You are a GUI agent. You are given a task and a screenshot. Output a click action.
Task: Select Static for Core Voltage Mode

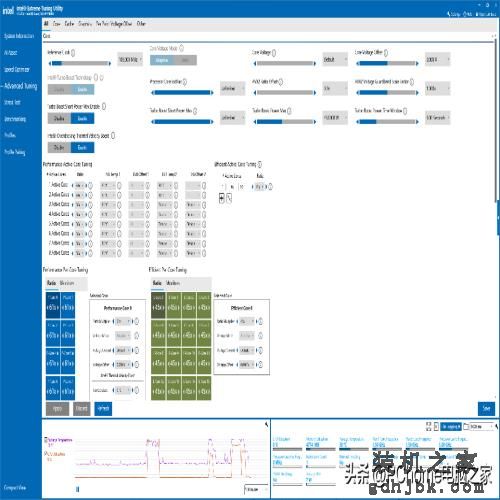tap(185, 60)
